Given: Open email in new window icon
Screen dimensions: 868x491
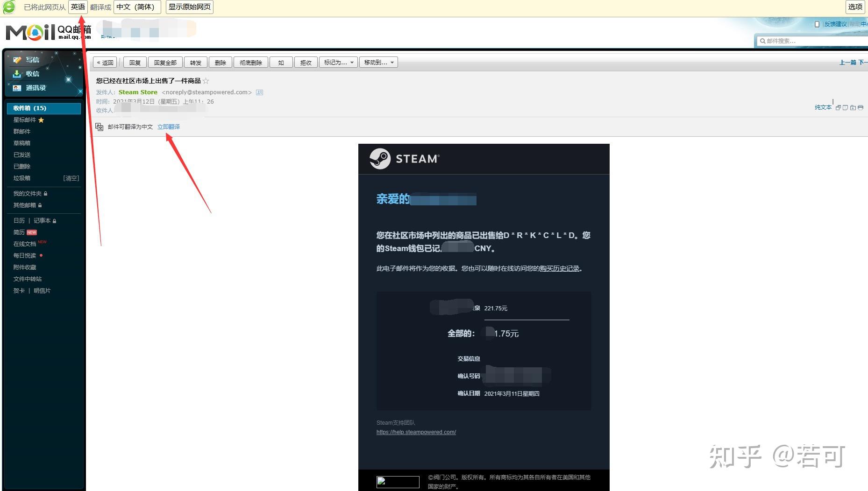Looking at the screenshot, I should click(x=838, y=107).
